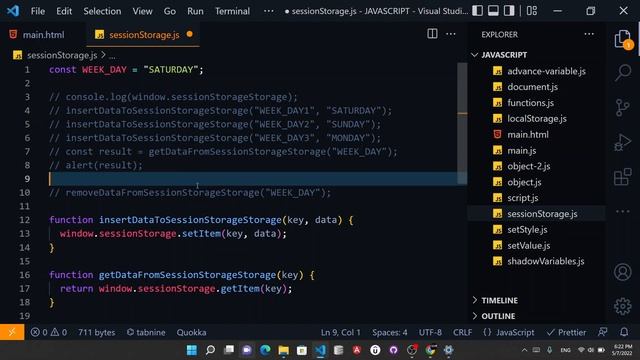This screenshot has width=640, height=360.
Task: Open localStorage.js in Explorer
Action: click(x=537, y=119)
